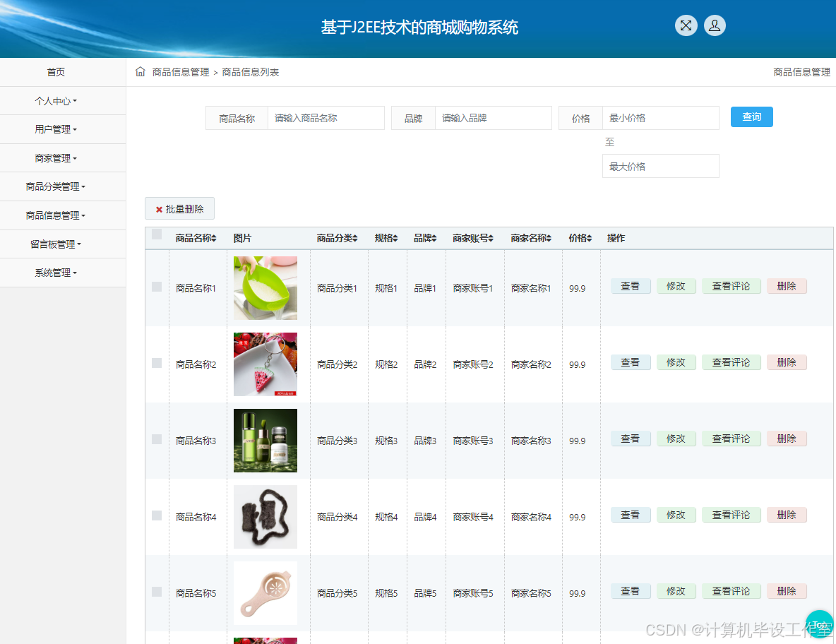This screenshot has height=644, width=836.
Task: Click 删除 for 商品名称2
Action: click(787, 362)
